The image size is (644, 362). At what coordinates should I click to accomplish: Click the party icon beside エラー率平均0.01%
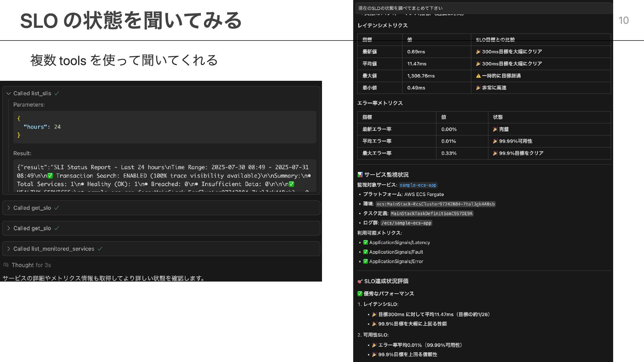[x=374, y=345]
